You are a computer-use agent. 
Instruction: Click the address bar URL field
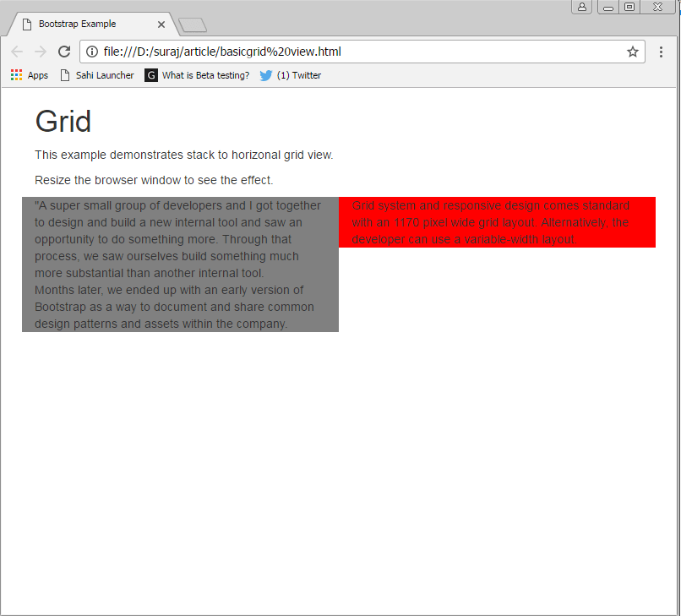pos(362,52)
